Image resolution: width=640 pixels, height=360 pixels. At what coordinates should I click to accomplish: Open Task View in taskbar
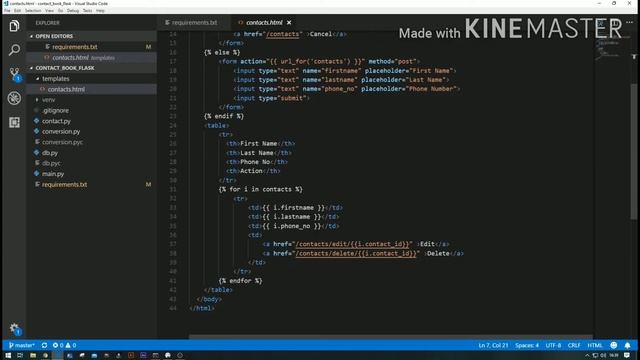(x=20, y=355)
